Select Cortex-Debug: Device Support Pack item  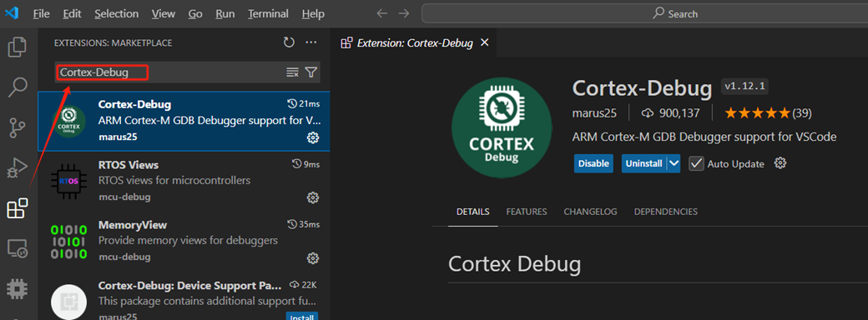[184, 296]
